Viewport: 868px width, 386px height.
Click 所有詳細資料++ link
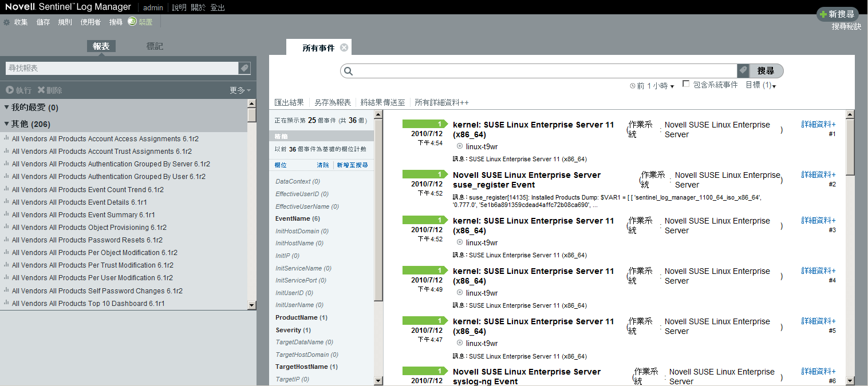point(442,102)
